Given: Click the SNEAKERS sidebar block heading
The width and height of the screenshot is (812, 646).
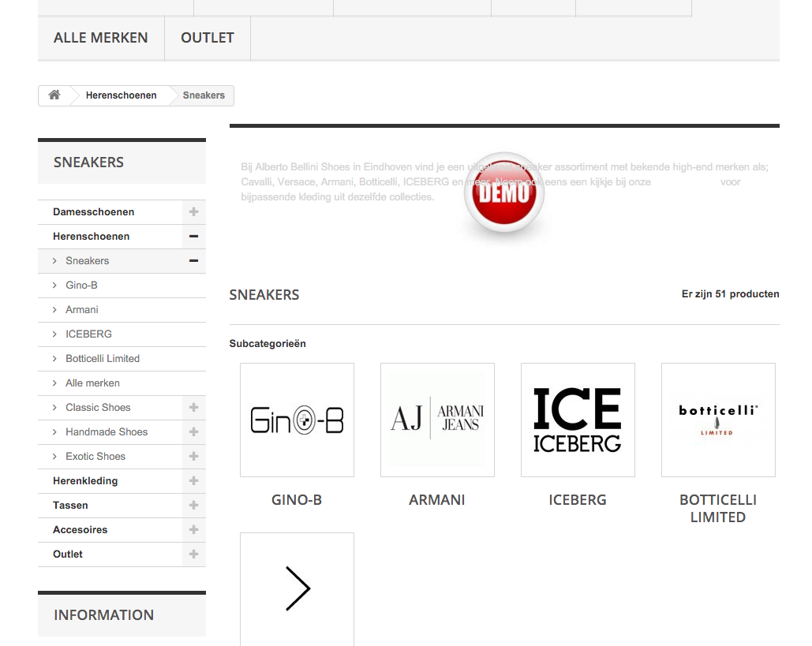Looking at the screenshot, I should coord(88,162).
